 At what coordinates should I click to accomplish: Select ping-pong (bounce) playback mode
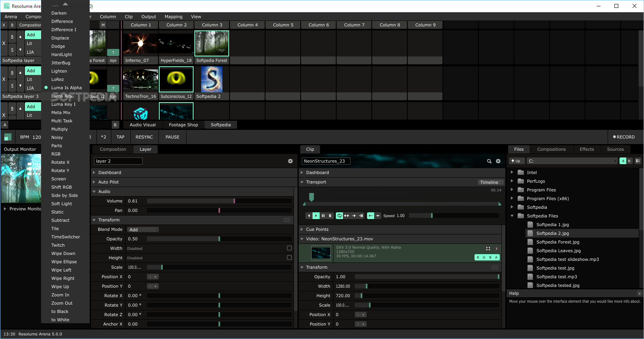346,215
